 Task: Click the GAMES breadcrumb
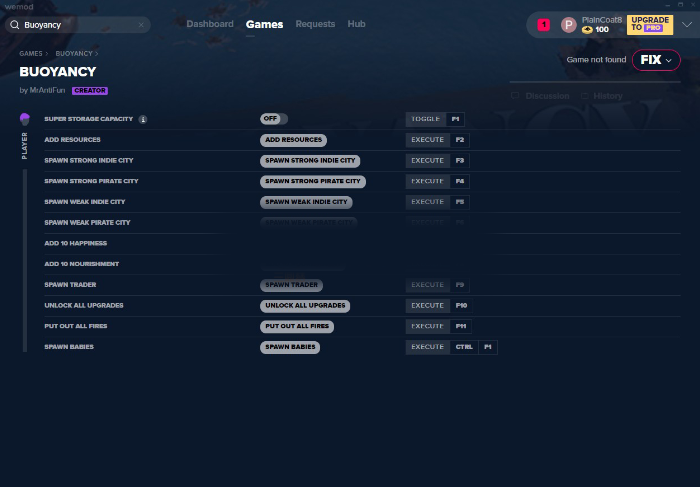pos(31,53)
